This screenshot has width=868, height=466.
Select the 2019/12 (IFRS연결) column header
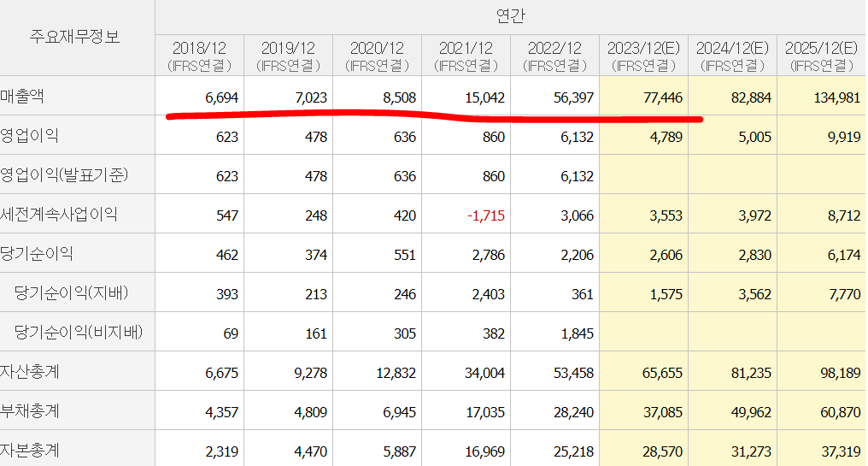(289, 56)
